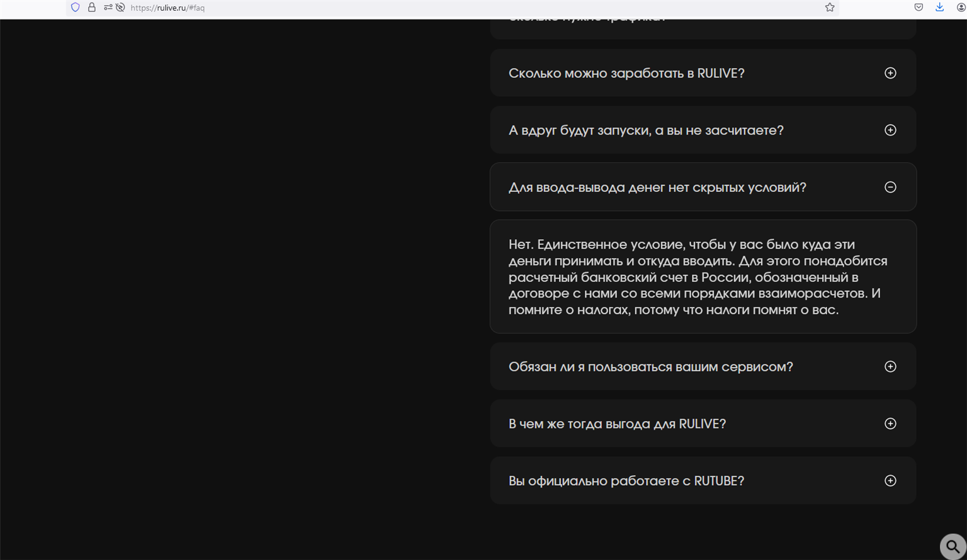Bookmark this page with the star icon
Image resolution: width=967 pixels, height=560 pixels.
tap(830, 8)
